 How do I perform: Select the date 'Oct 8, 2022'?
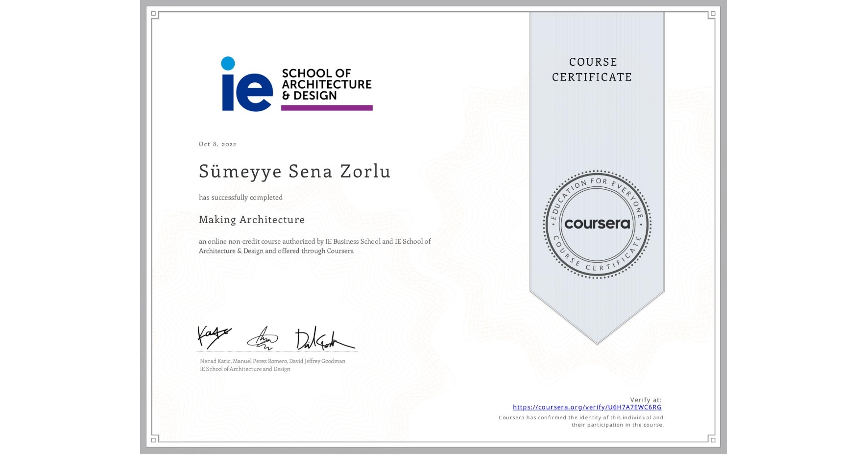217,144
